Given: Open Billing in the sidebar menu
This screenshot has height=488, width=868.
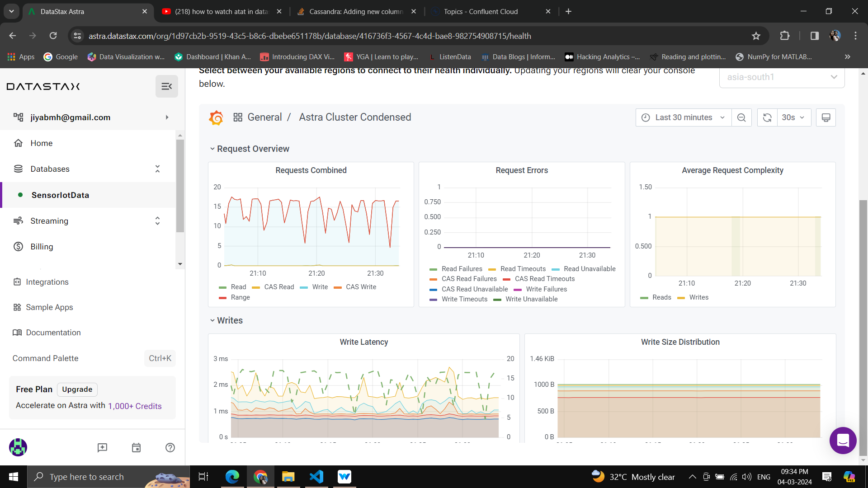Looking at the screenshot, I should point(42,247).
